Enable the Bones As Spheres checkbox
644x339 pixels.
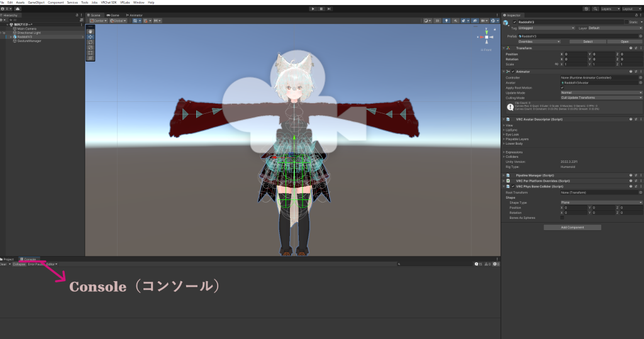point(562,218)
